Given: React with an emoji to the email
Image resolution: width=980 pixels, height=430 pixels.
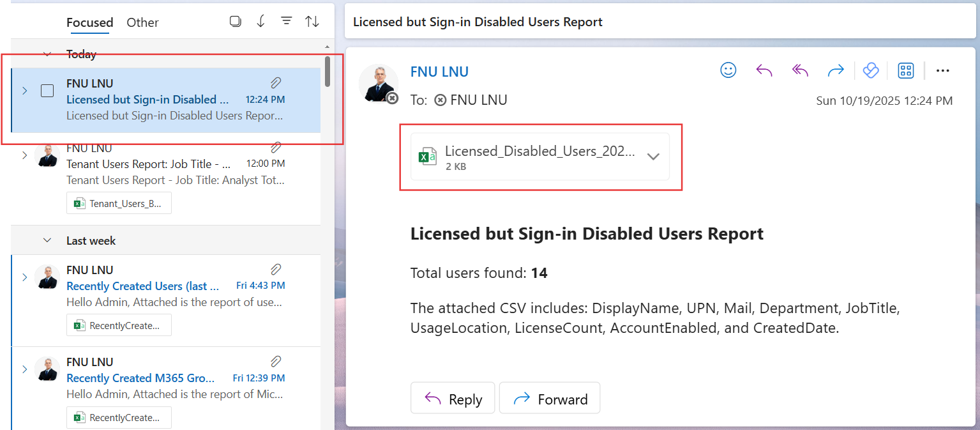Looking at the screenshot, I should coord(728,70).
